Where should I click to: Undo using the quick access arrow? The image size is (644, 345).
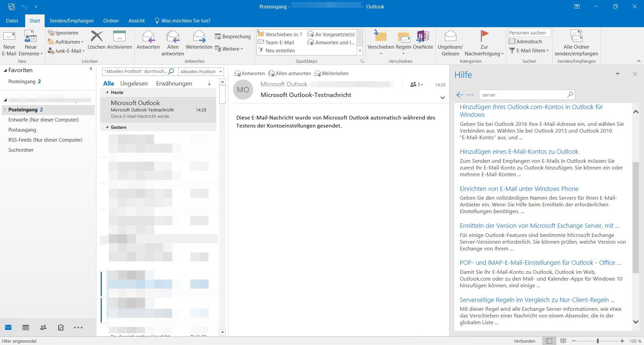coord(25,7)
